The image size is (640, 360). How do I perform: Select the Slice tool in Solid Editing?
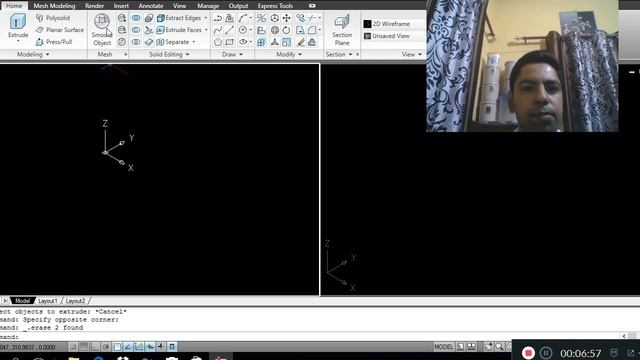[149, 30]
